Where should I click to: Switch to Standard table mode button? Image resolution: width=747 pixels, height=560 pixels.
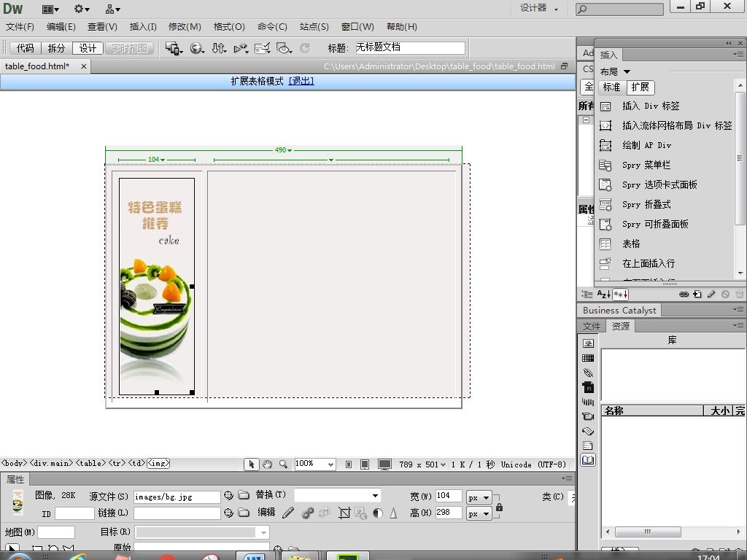pyautogui.click(x=611, y=87)
